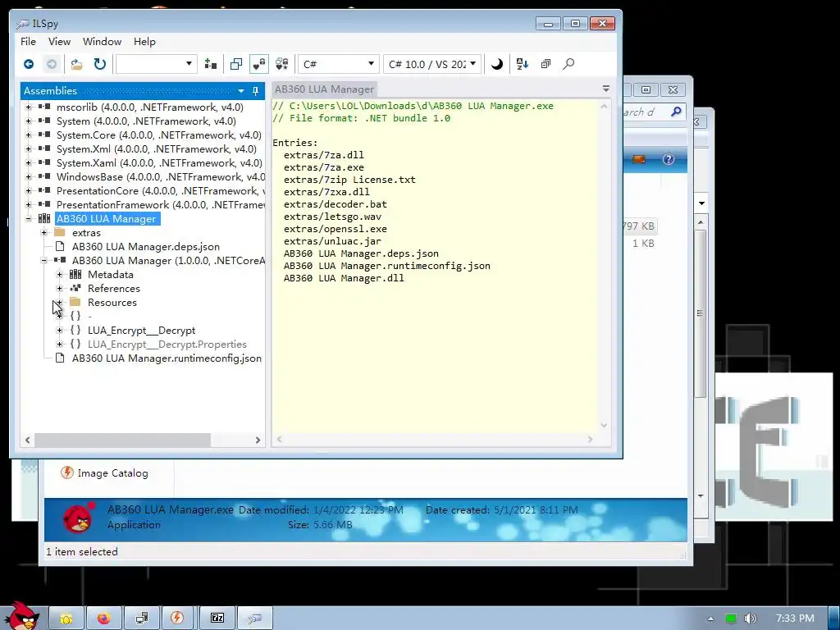Expand the Metadata node

point(59,274)
